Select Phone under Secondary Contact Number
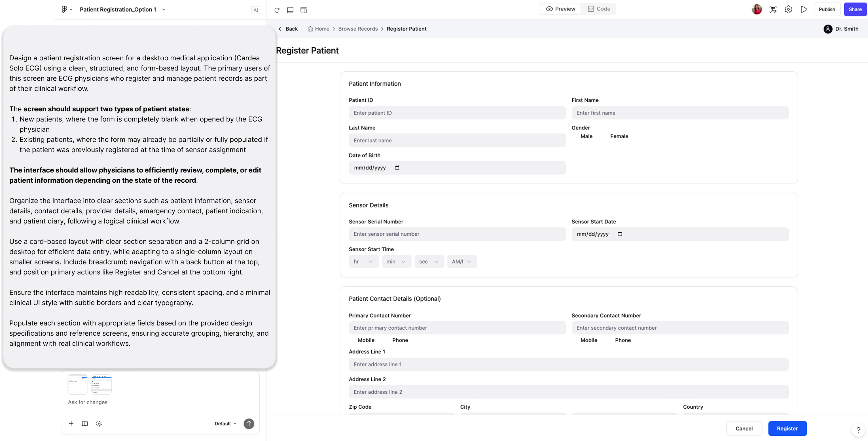The height and width of the screenshot is (441, 868). (609, 340)
